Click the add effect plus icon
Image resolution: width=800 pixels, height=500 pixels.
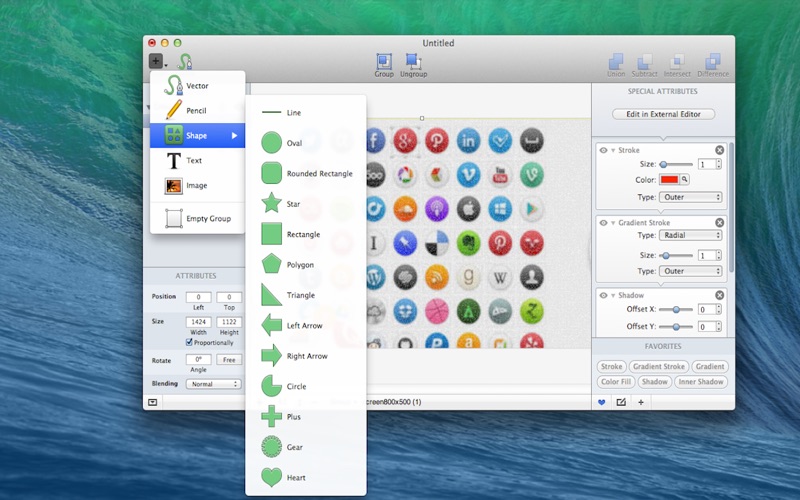(x=641, y=403)
